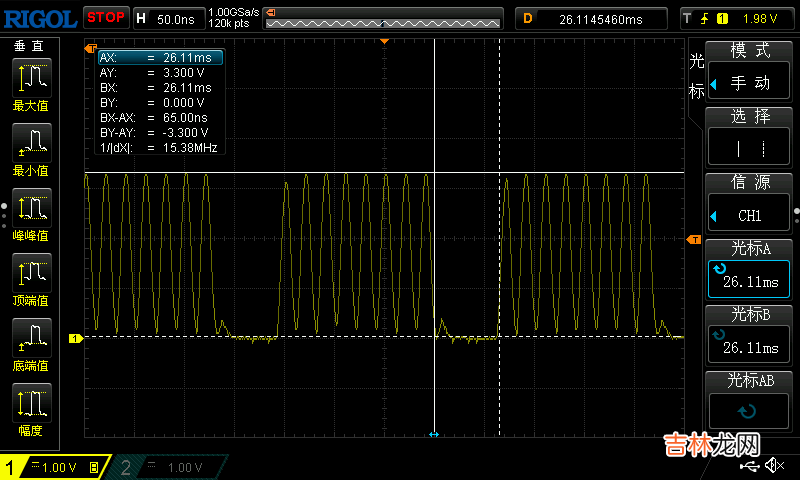Mute sound via the speaker icon
This screenshot has height=480, width=800.
(x=774, y=466)
